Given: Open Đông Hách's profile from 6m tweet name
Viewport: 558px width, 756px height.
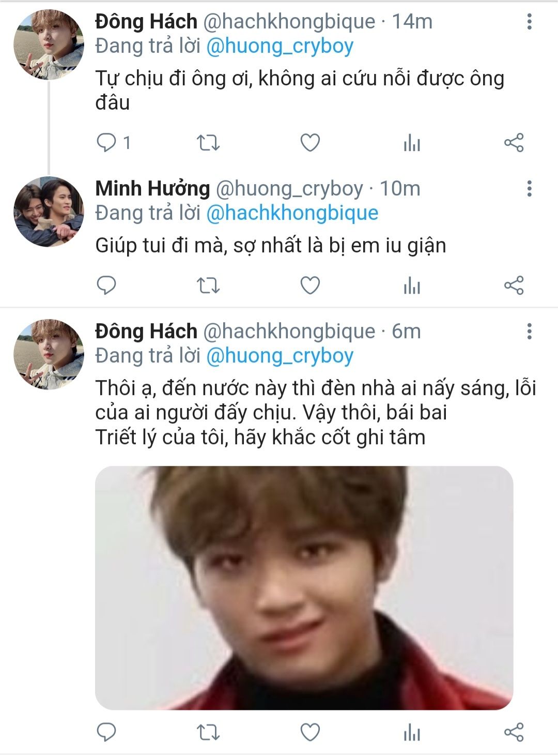Looking at the screenshot, I should (x=146, y=331).
